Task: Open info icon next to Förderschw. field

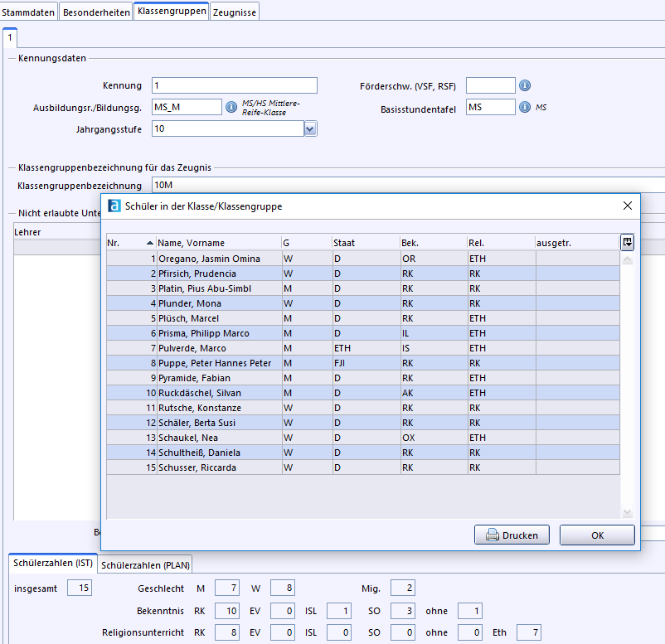Action: point(525,85)
